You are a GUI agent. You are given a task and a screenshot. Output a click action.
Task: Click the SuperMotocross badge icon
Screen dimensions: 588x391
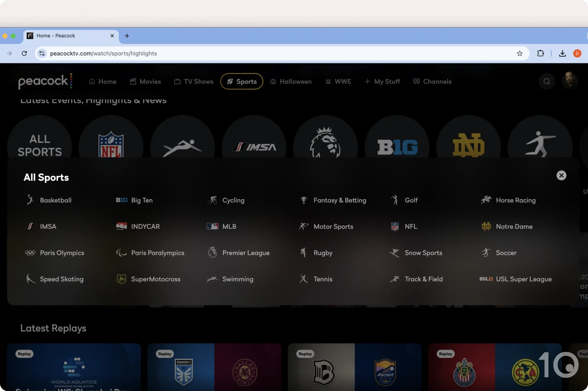(x=122, y=279)
